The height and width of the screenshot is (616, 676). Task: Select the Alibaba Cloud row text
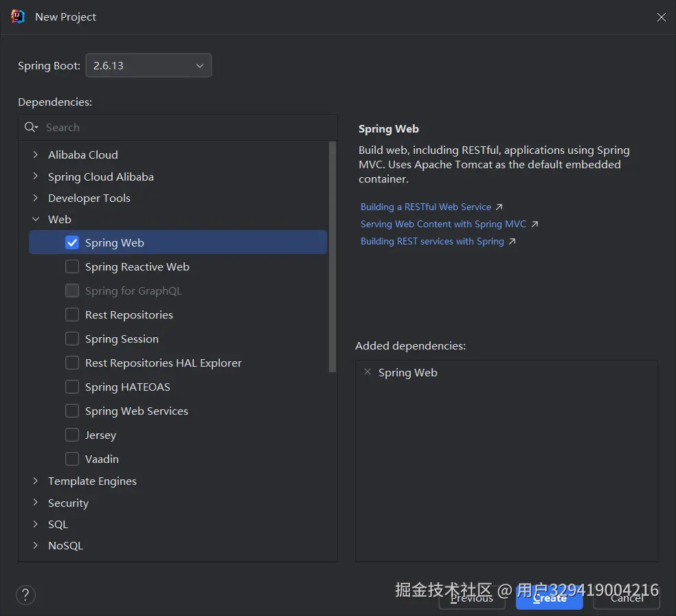82,155
